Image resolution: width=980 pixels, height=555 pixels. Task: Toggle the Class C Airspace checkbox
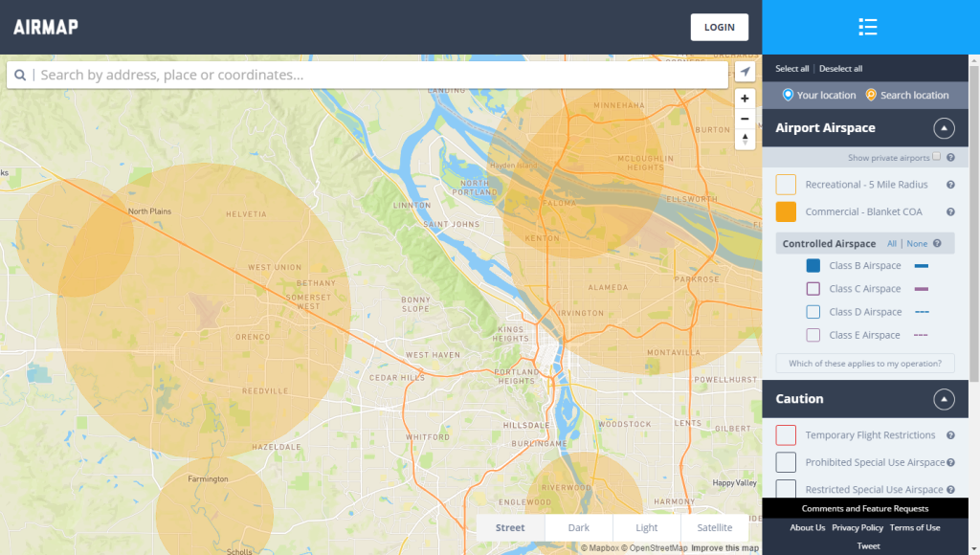[x=813, y=289]
